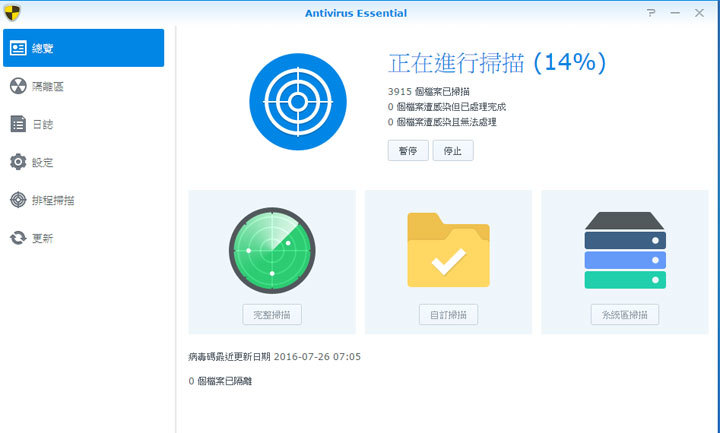The image size is (720, 433).
Task: Open the 設定 settings section
Action: click(x=83, y=162)
